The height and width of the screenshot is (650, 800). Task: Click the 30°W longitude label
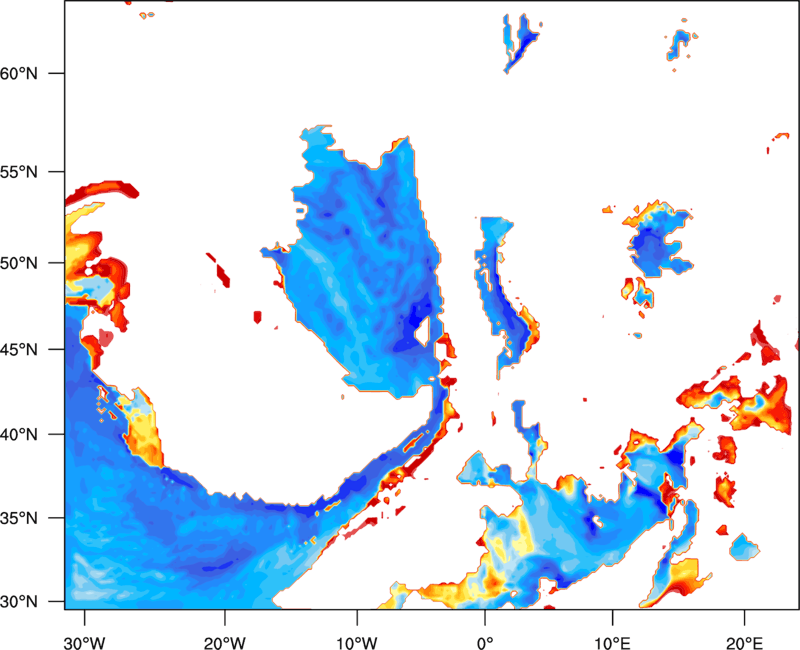point(85,643)
